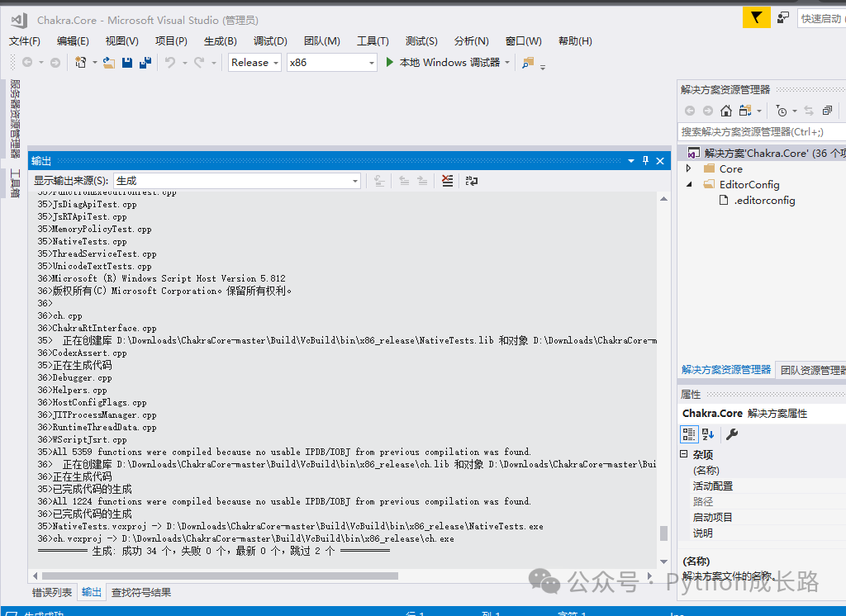Screen dimensions: 846x616
Task: Go to next message in output toolbar
Action: coord(422,181)
